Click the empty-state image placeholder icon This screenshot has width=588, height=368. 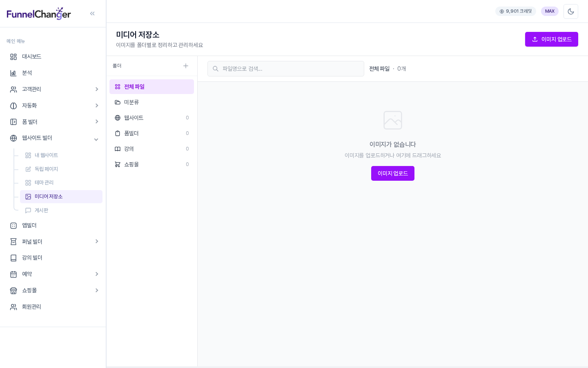(393, 120)
